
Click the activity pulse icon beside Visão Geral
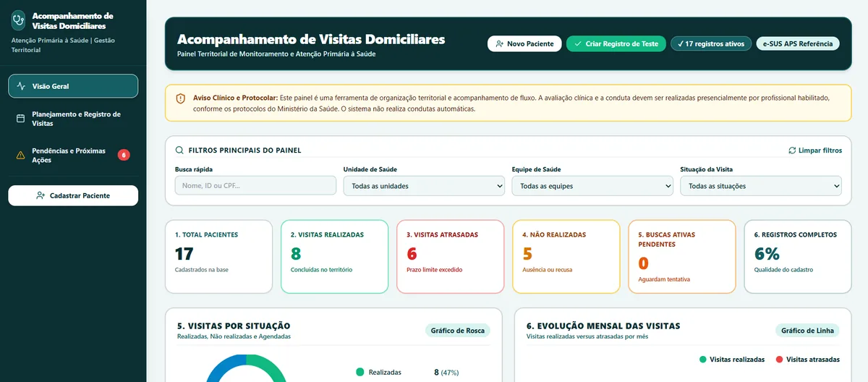pyautogui.click(x=21, y=86)
